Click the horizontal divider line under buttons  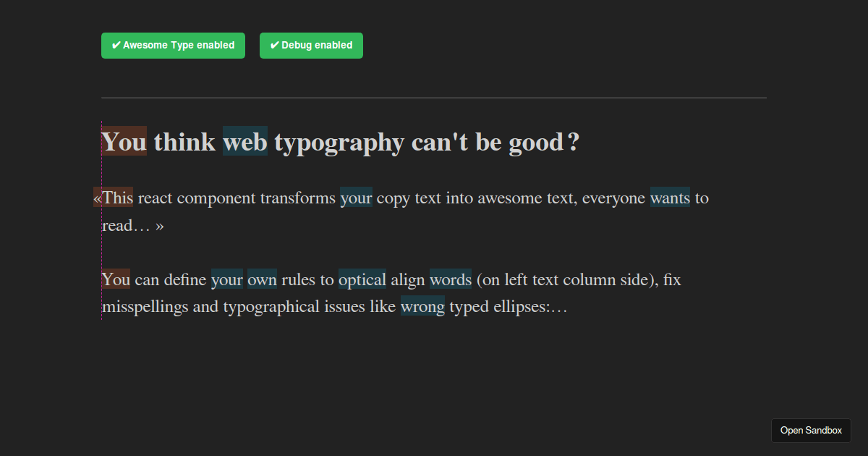click(x=434, y=97)
